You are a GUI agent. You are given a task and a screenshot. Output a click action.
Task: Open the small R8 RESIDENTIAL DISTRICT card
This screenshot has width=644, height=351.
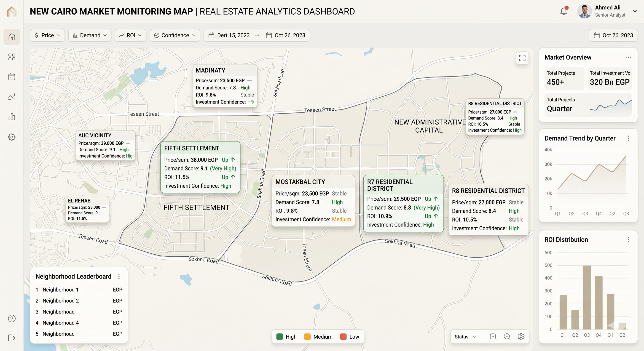coord(495,117)
